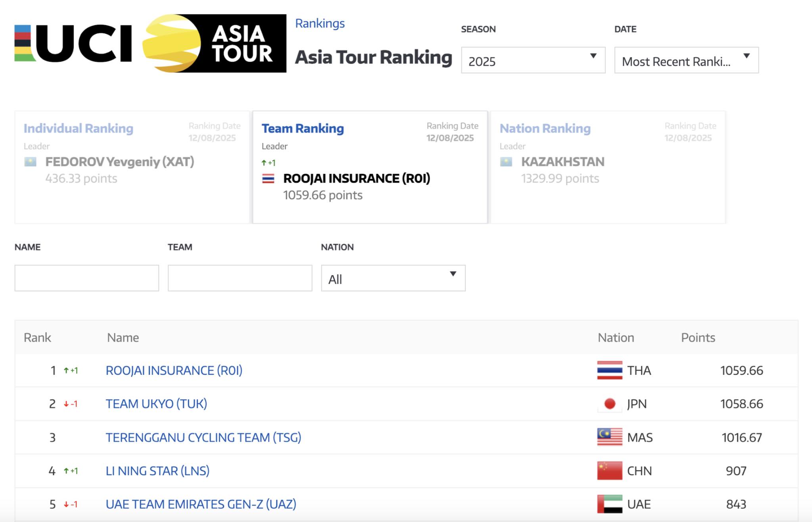The image size is (812, 522).
Task: Click the Japan flag in the TEAM UKYO row
Action: pos(609,403)
